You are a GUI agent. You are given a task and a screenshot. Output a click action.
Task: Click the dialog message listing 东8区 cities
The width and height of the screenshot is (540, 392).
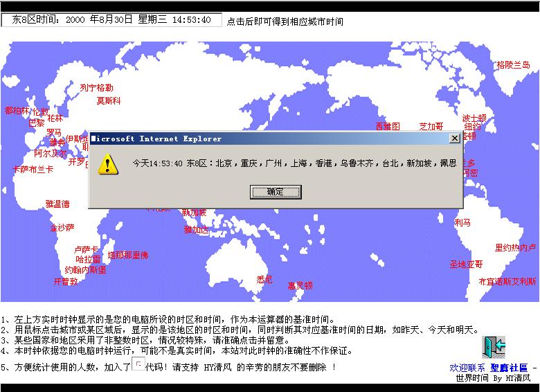[294, 163]
